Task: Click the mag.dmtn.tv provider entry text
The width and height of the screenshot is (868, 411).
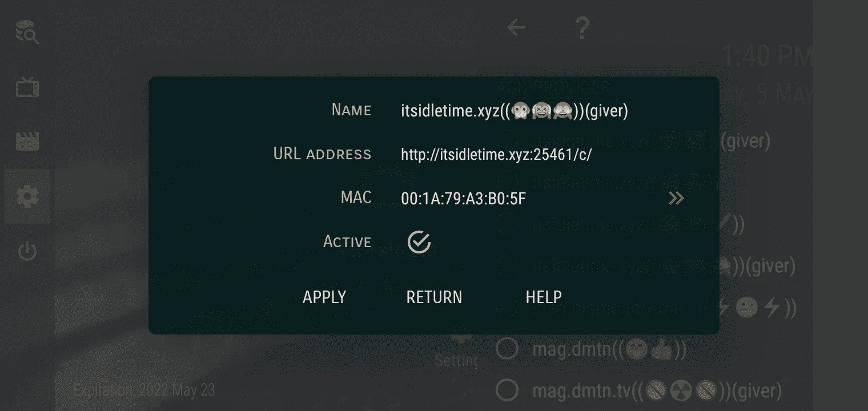Action: click(x=657, y=392)
